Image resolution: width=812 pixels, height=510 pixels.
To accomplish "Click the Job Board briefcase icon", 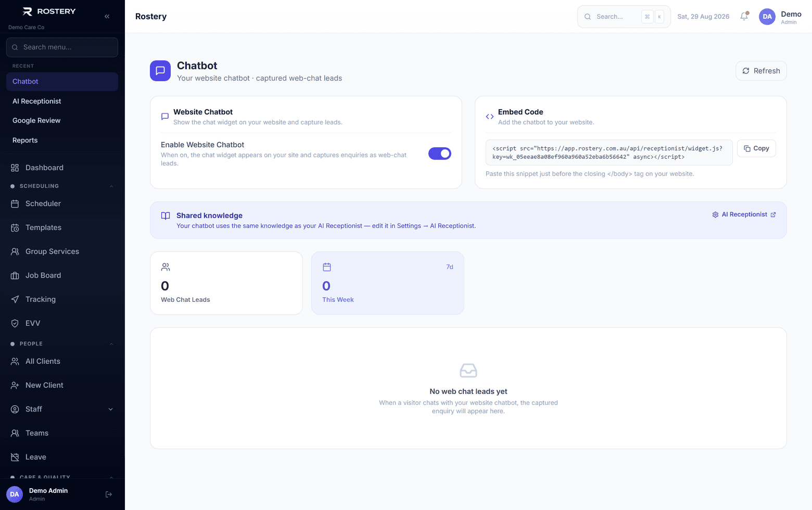I will [15, 275].
